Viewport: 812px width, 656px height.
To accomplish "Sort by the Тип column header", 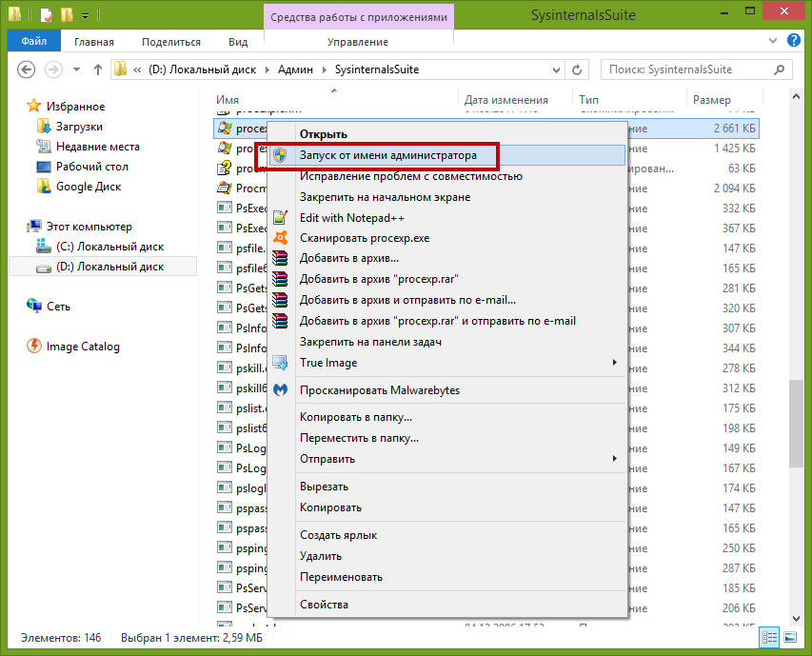I will pos(629,100).
